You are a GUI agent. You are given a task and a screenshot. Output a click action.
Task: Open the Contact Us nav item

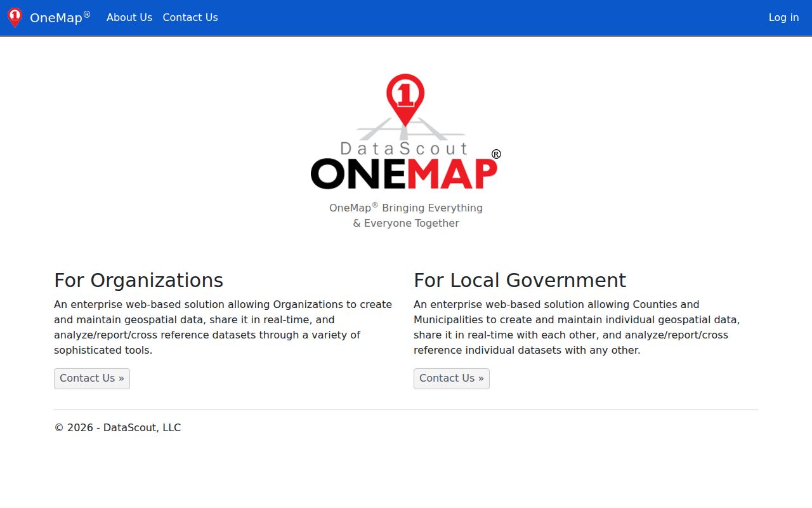[x=190, y=18]
